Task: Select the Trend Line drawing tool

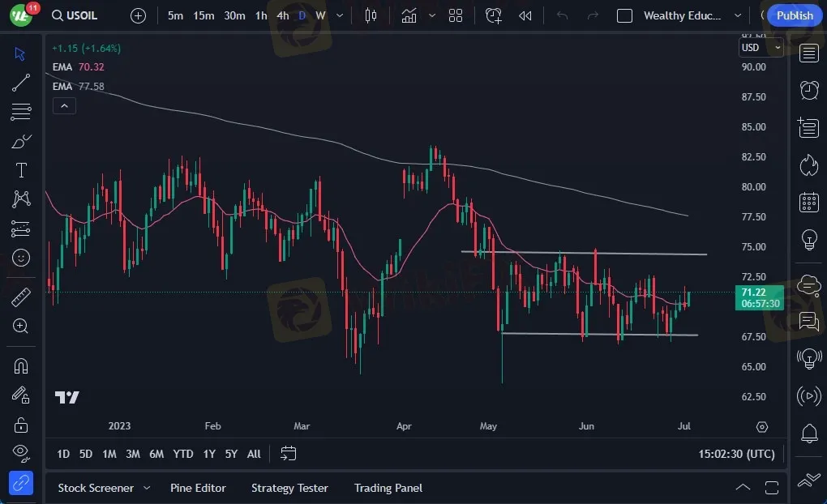Action: (x=21, y=83)
